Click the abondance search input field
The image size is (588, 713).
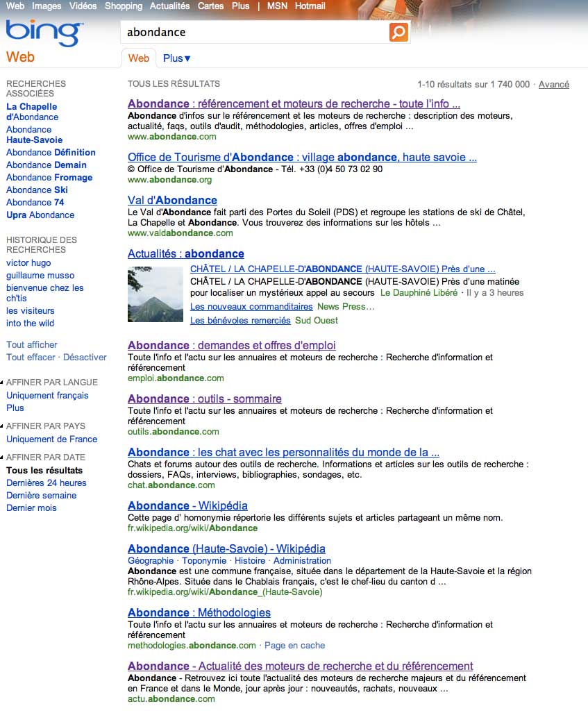[x=255, y=33]
